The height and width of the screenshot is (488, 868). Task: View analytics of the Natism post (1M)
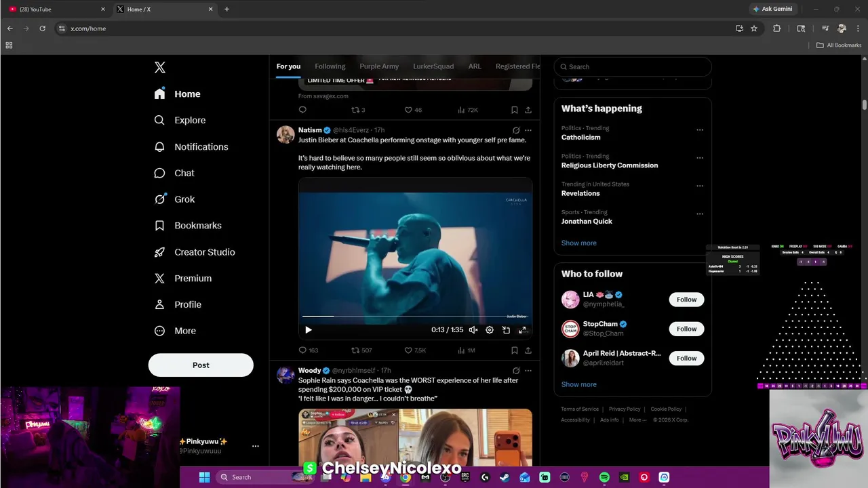click(x=466, y=350)
